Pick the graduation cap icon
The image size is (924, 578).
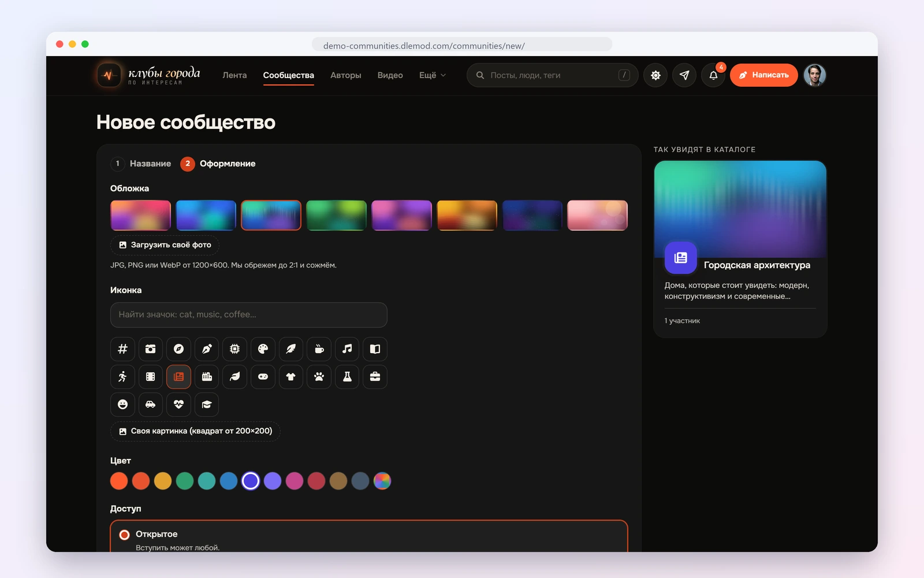[207, 405]
